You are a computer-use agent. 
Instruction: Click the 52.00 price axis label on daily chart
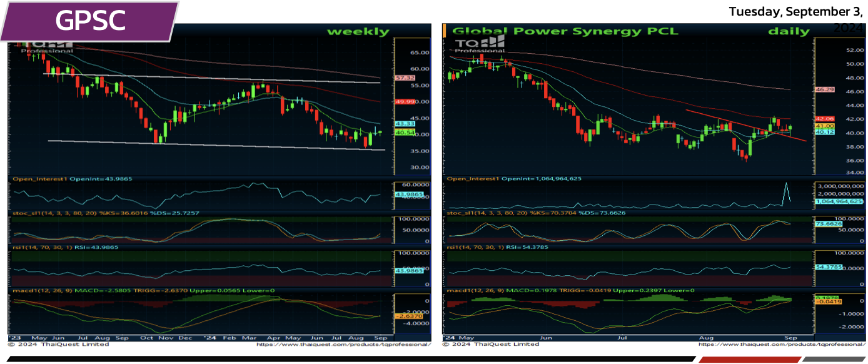854,50
